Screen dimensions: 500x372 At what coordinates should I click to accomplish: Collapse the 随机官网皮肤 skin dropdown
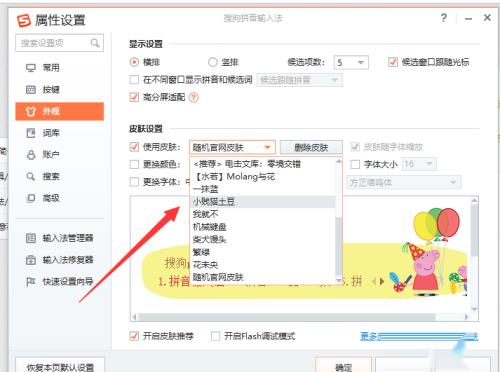tap(232, 147)
